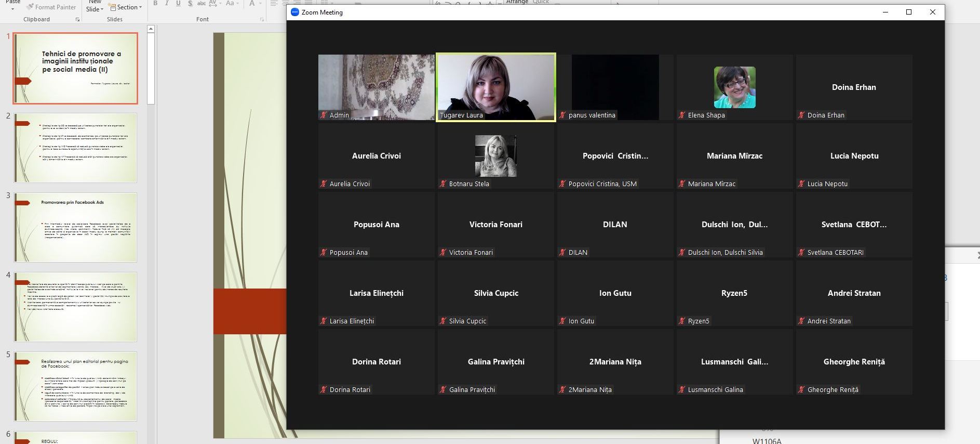The image size is (980, 444).
Task: Select slide 3 Promovarea prin Facebook Ads
Action: point(75,227)
